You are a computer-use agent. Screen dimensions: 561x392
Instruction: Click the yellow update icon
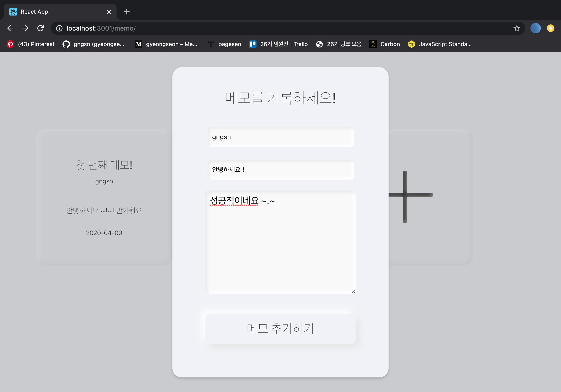tap(550, 28)
